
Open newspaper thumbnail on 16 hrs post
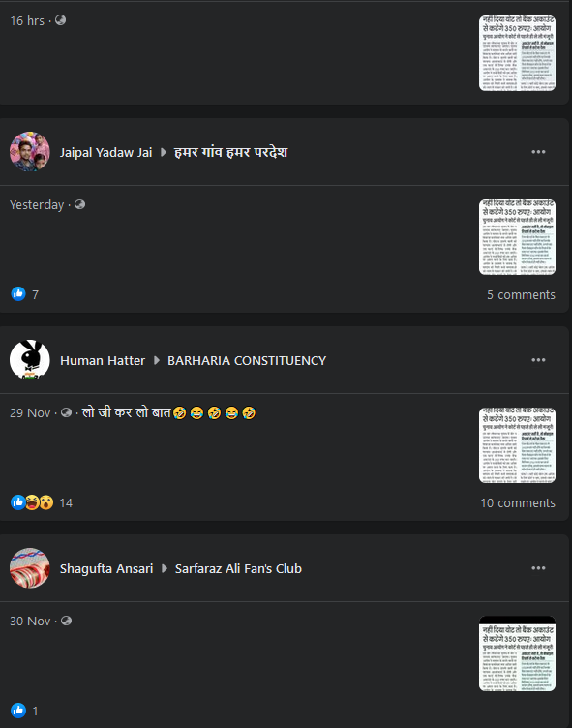point(517,53)
